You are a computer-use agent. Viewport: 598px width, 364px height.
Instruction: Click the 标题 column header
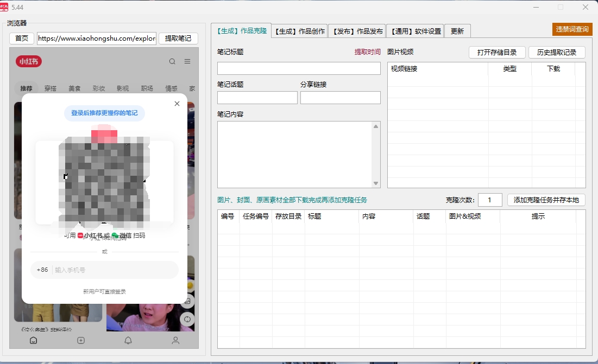[332, 216]
